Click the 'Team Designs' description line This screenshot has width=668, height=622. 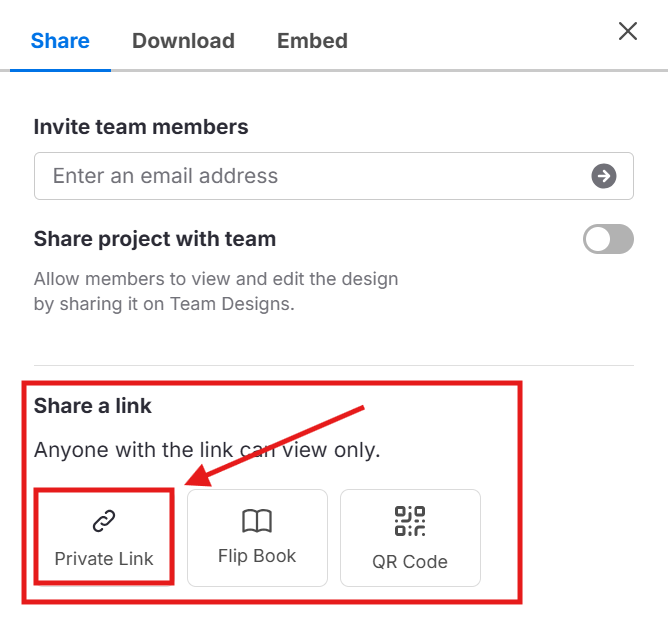(x=164, y=303)
